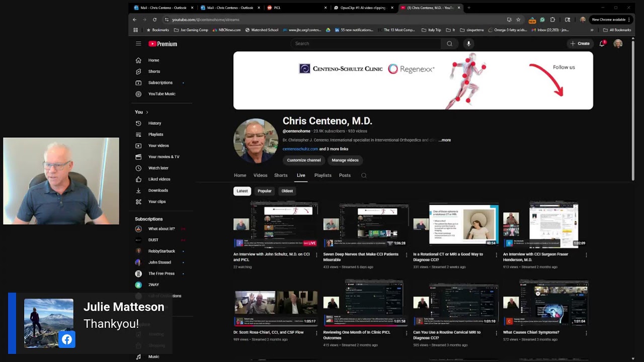Click the search magnifier button
644x362 pixels.
coord(449,44)
